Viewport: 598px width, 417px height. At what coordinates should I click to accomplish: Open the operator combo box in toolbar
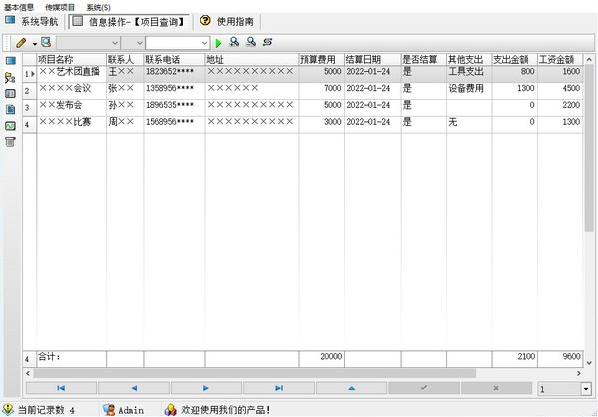[x=132, y=43]
